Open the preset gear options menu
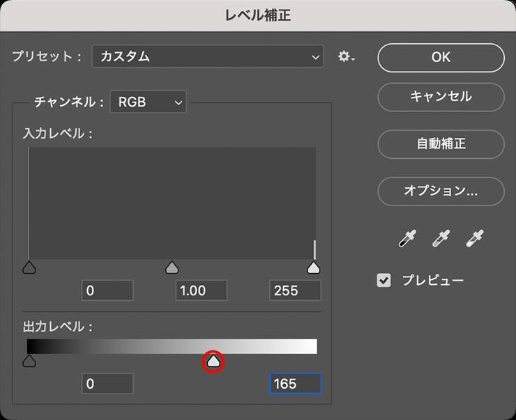 (346, 57)
